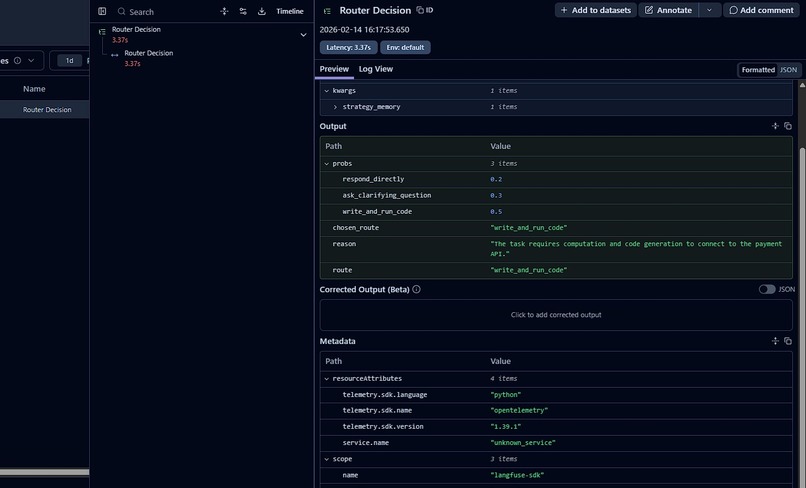
Task: Click the ask_clarifying_question value 0.3
Action: (496, 195)
